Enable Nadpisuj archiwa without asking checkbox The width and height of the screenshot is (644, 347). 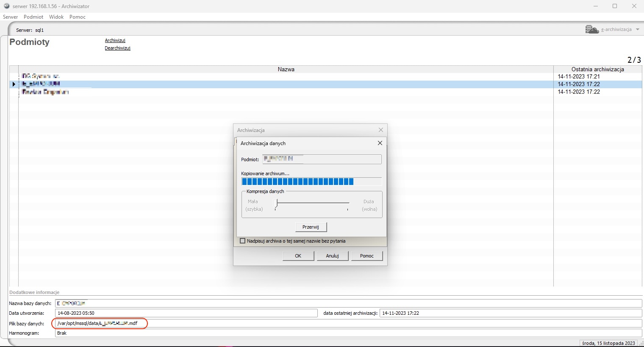(x=243, y=241)
